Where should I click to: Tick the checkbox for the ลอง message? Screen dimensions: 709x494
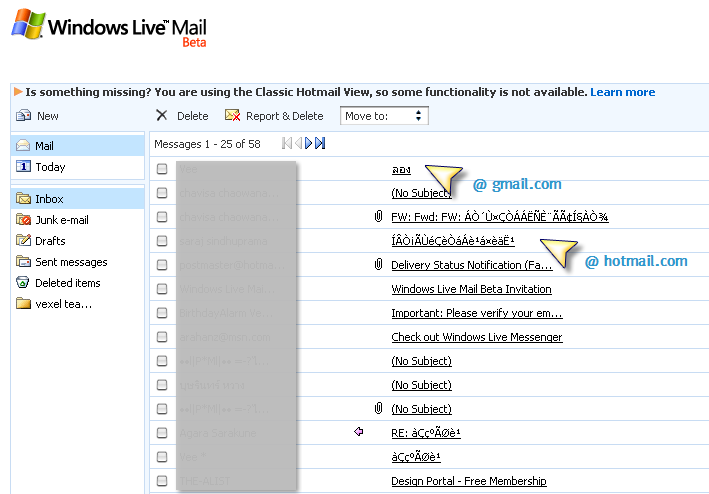tap(162, 169)
